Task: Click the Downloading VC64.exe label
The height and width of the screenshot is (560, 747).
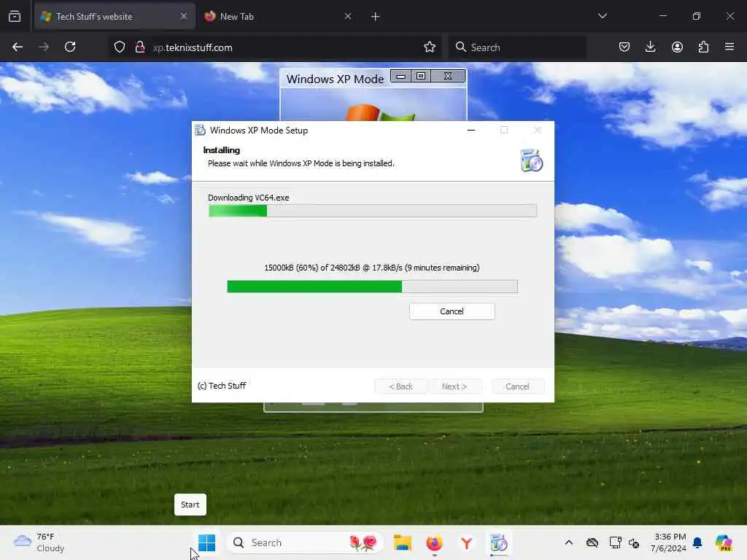Action: coord(248,198)
